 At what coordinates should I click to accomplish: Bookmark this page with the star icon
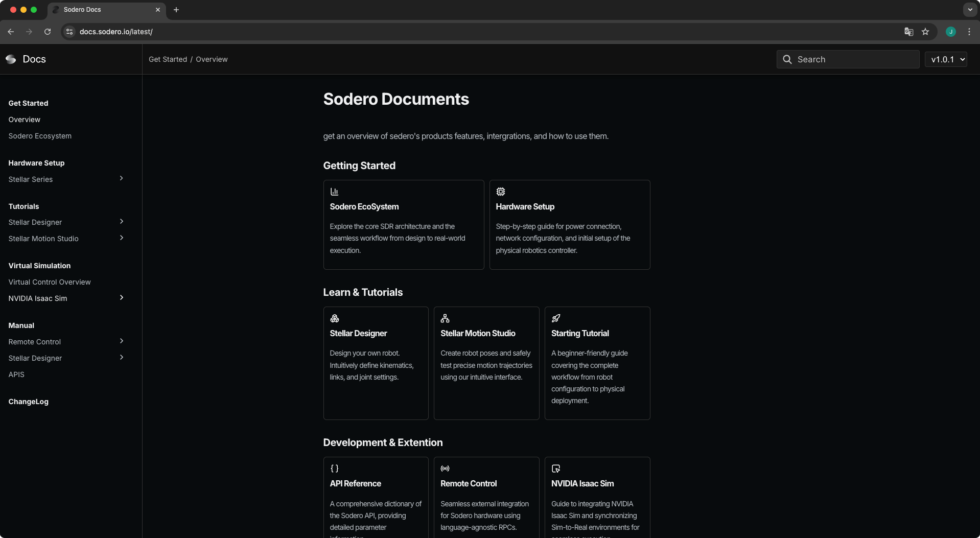click(x=925, y=32)
